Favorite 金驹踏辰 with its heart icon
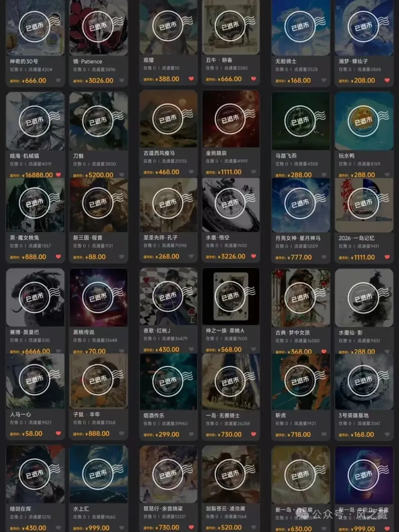Image resolution: width=399 pixels, height=532 pixels. 254,172
